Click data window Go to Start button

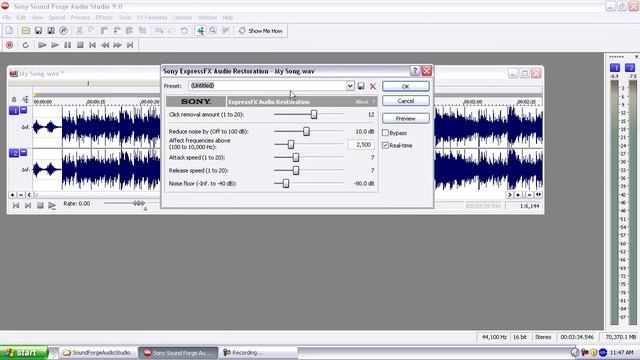coord(16,206)
